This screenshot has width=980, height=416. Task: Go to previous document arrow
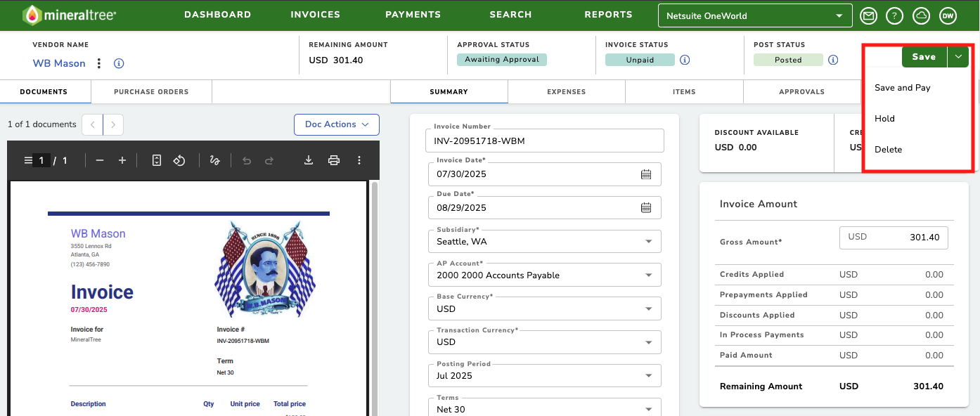tap(93, 125)
